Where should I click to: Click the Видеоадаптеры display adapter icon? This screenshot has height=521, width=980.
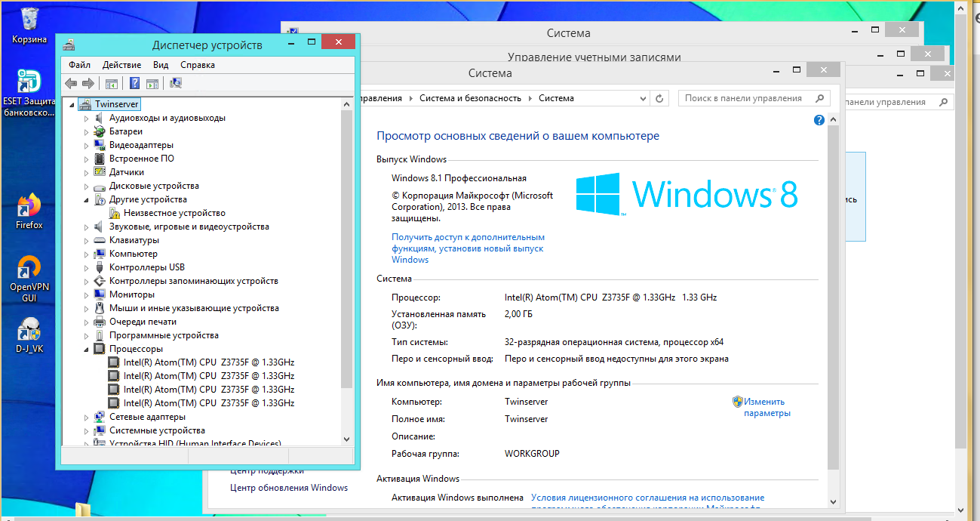(100, 145)
